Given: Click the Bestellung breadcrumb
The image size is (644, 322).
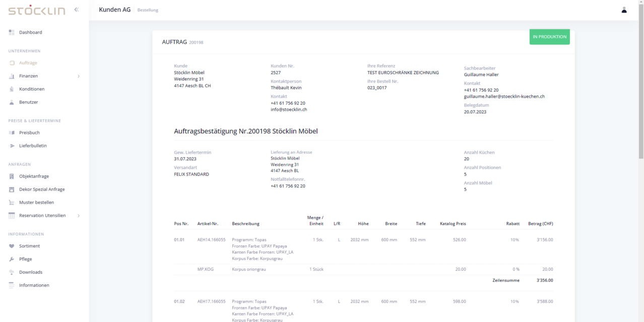Looking at the screenshot, I should pos(148,10).
